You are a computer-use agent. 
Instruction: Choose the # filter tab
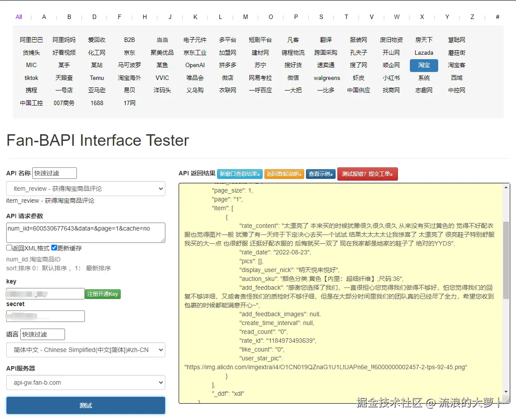tap(497, 17)
